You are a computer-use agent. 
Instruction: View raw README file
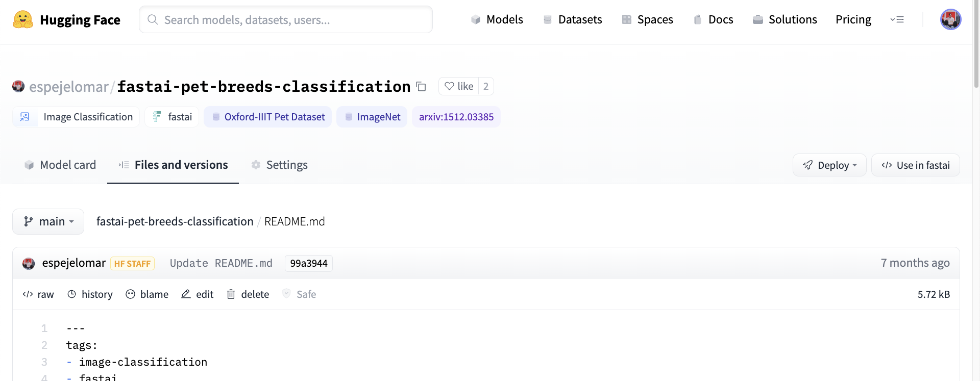pyautogui.click(x=38, y=294)
